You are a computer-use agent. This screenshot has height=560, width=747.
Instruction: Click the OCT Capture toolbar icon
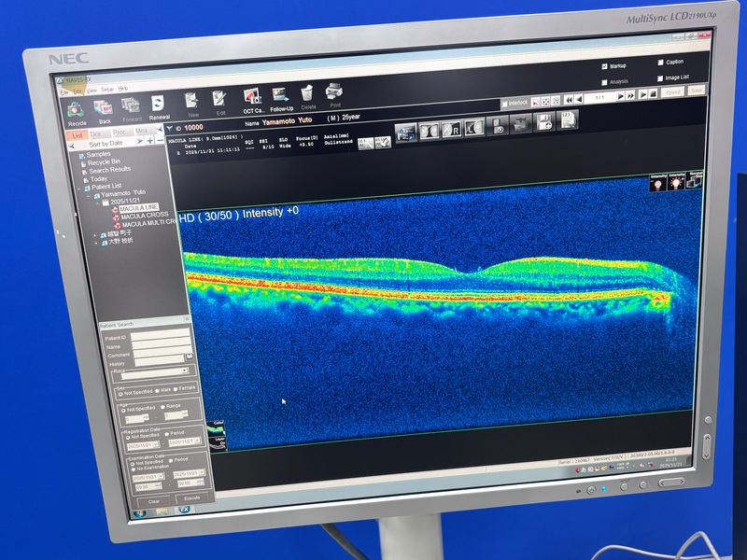[x=252, y=97]
